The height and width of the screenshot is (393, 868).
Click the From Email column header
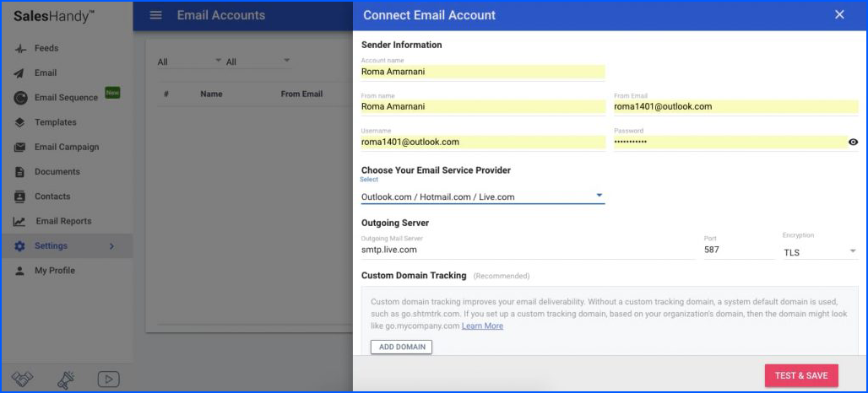(x=301, y=94)
